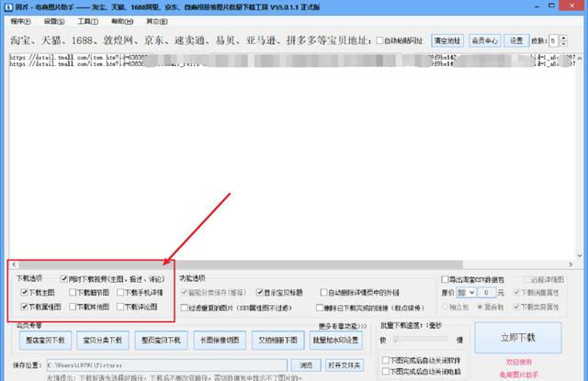Enable 删除已下载完成的链接 checkbox
This screenshot has height=381, width=588.
pyautogui.click(x=320, y=308)
